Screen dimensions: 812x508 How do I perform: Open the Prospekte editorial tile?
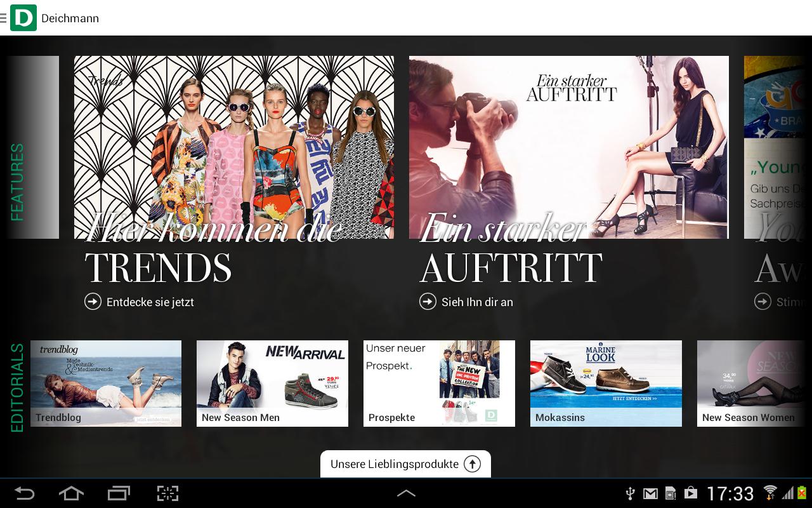tap(439, 383)
